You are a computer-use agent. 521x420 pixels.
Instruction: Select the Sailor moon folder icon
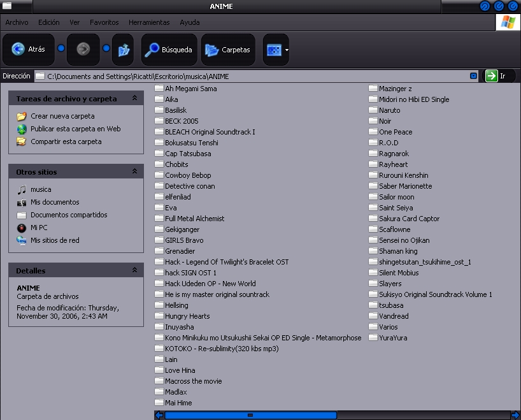[x=373, y=196]
